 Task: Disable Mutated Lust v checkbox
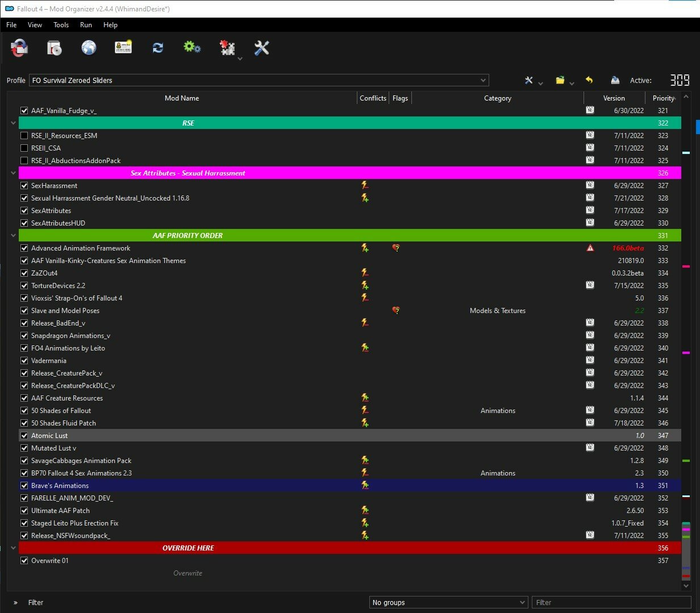click(x=24, y=448)
